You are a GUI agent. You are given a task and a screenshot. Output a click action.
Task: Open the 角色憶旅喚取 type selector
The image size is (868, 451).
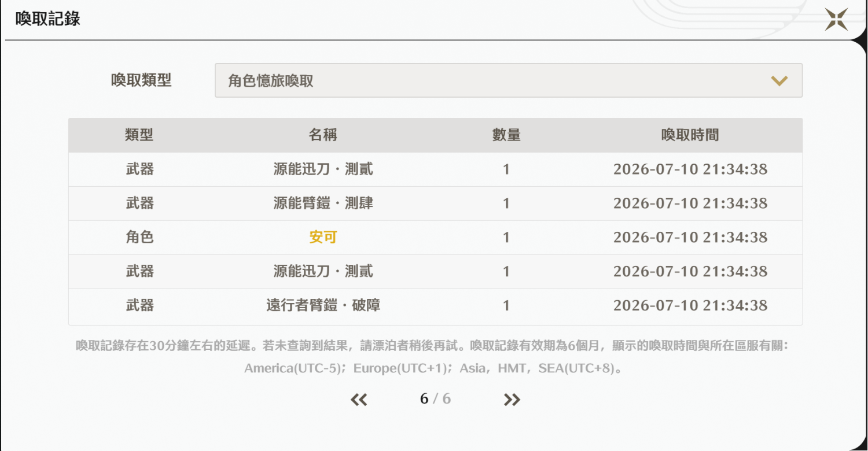point(508,80)
